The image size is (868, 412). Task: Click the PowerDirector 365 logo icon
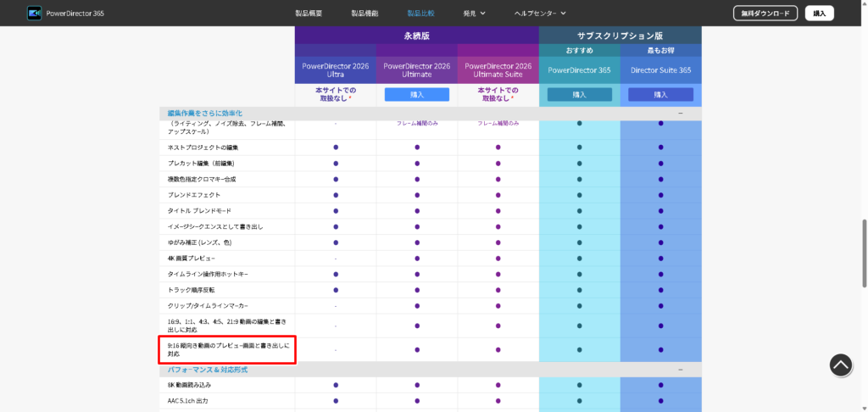[34, 13]
